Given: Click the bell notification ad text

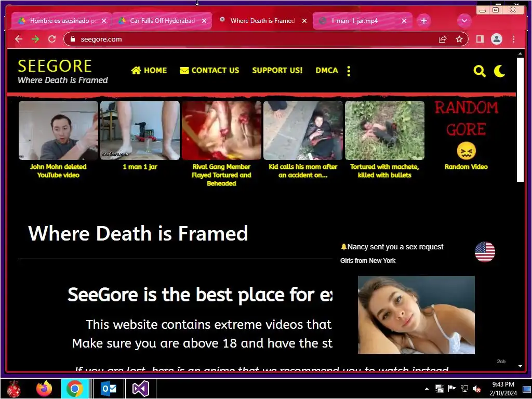Looking at the screenshot, I should (392, 247).
